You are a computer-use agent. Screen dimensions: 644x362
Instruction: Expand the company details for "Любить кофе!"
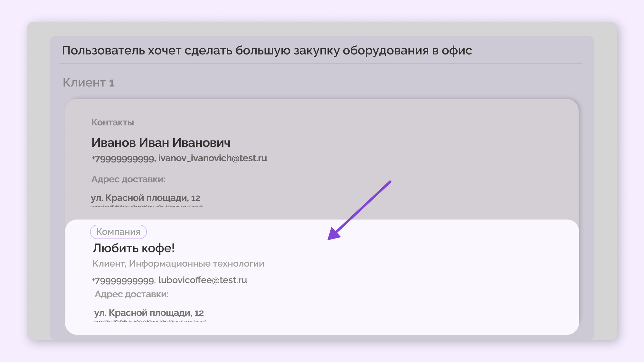[x=134, y=248]
